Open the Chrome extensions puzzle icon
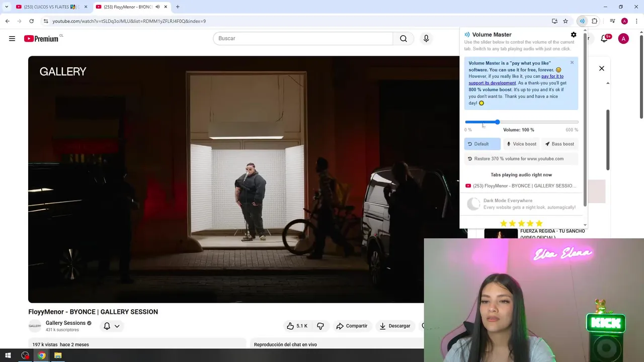This screenshot has height=362, width=644. (x=595, y=21)
